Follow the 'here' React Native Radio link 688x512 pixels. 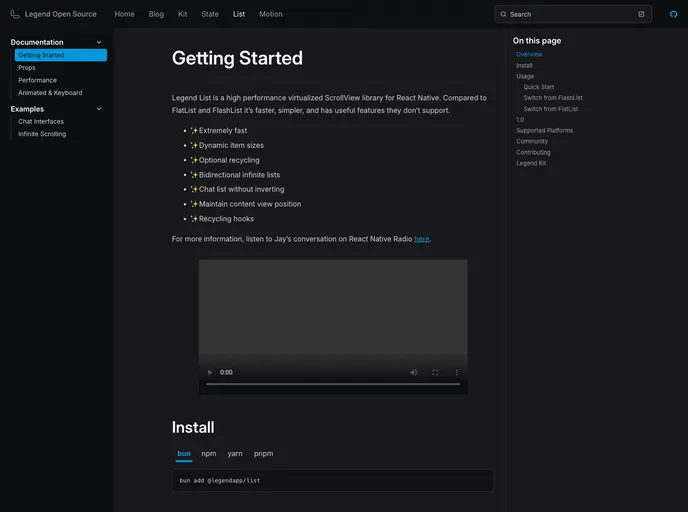click(422, 239)
